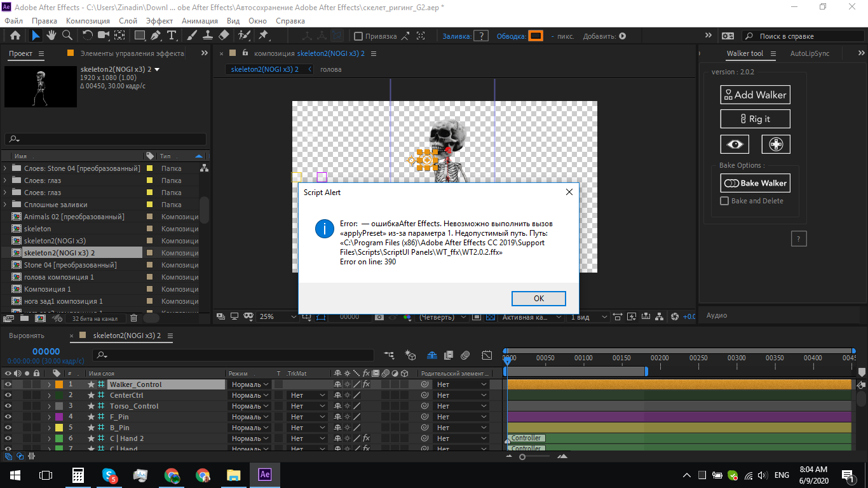Select the Type text tool
This screenshot has width=868, height=488.
[172, 36]
